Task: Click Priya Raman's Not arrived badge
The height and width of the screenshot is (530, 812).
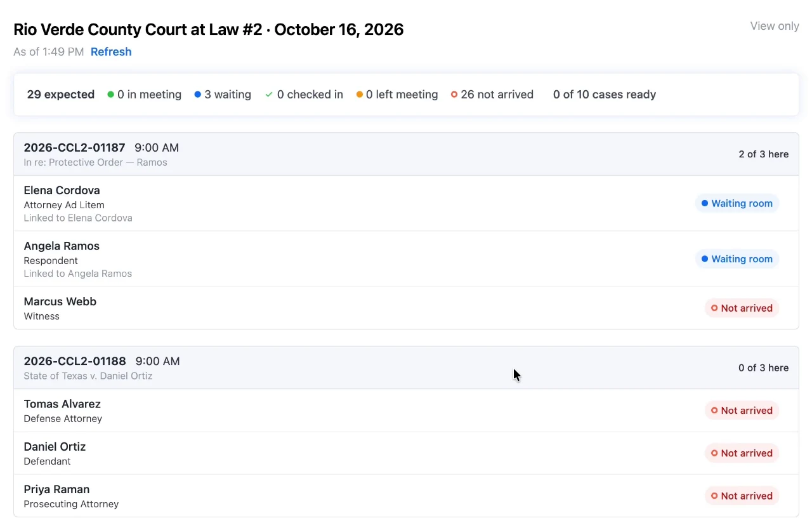Action: click(x=742, y=496)
